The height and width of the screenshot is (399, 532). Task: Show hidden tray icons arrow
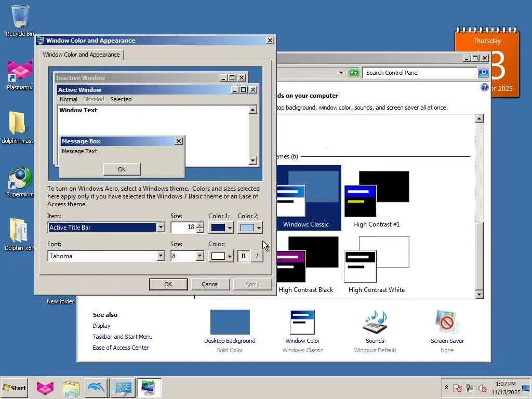(446, 388)
